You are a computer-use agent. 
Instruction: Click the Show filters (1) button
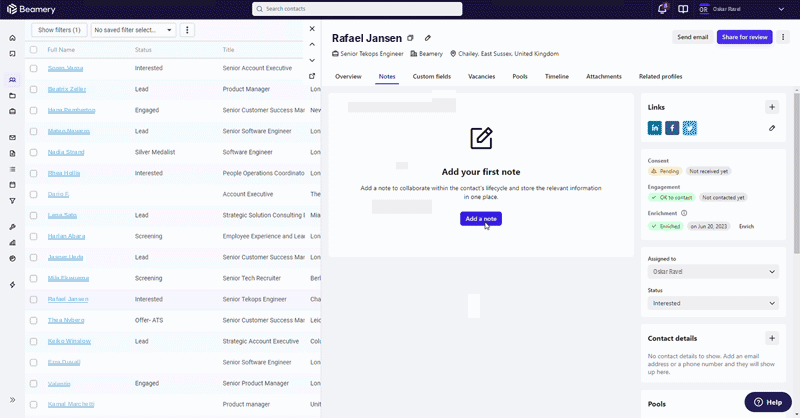[x=59, y=30]
